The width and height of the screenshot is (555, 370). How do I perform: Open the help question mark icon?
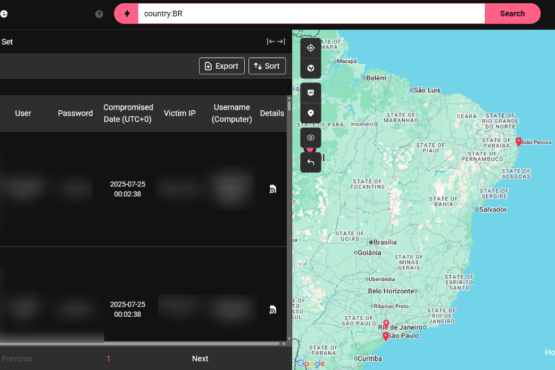[x=99, y=14]
